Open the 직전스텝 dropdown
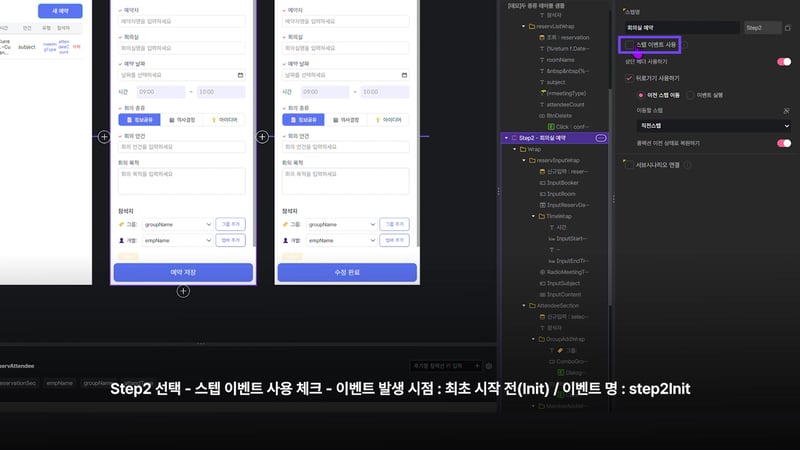The width and height of the screenshot is (800, 450). coord(713,126)
